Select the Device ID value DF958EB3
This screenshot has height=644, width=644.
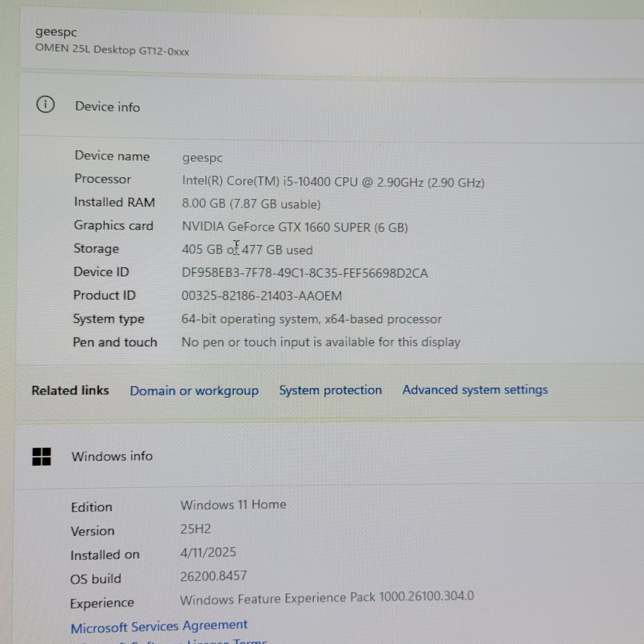click(304, 273)
